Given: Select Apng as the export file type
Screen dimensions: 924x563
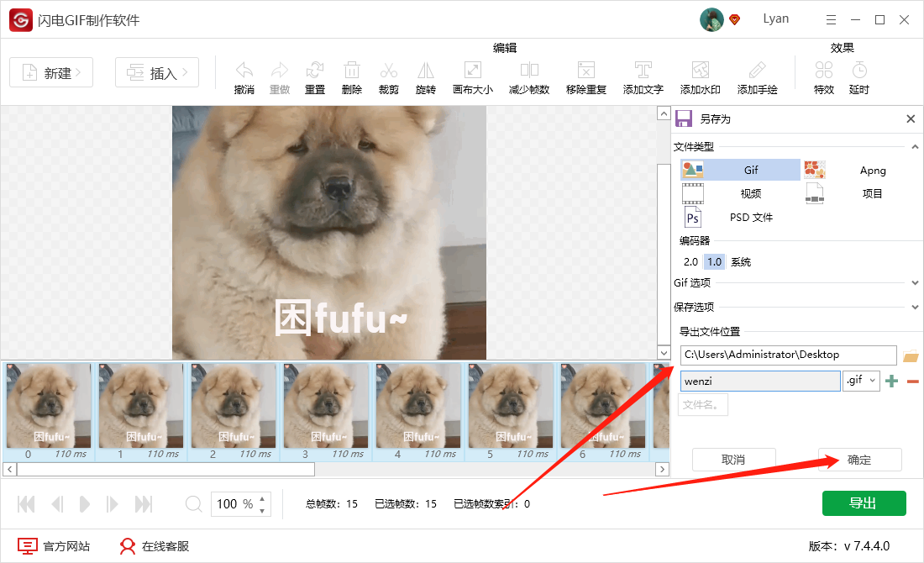Looking at the screenshot, I should click(873, 170).
